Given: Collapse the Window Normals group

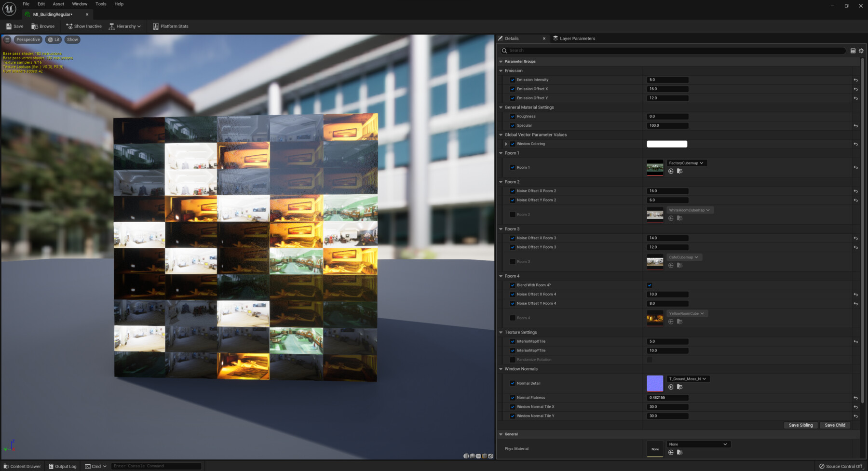Looking at the screenshot, I should point(501,369).
